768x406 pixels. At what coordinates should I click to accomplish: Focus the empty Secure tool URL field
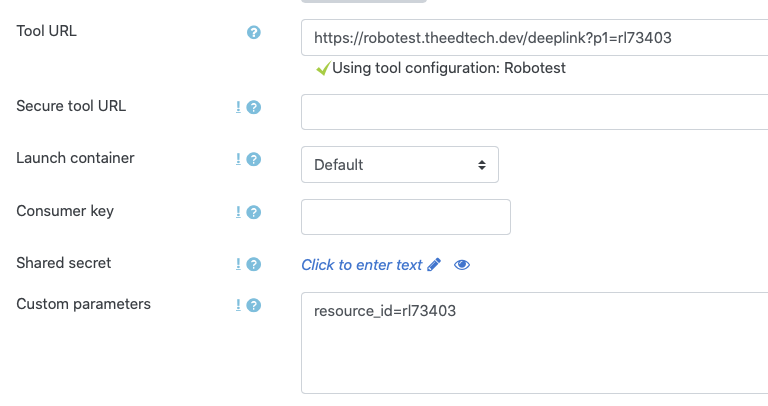pyautogui.click(x=534, y=112)
